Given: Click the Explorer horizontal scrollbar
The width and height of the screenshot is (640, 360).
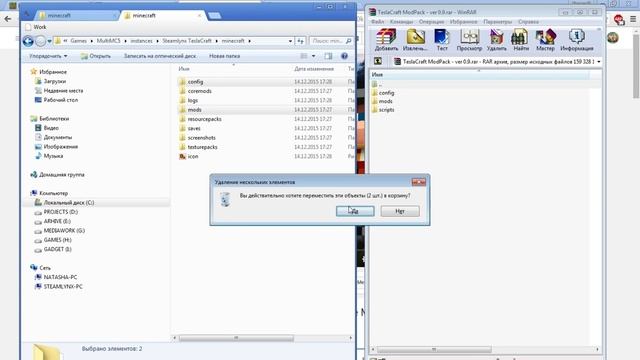Looking at the screenshot, I should [x=236, y=338].
